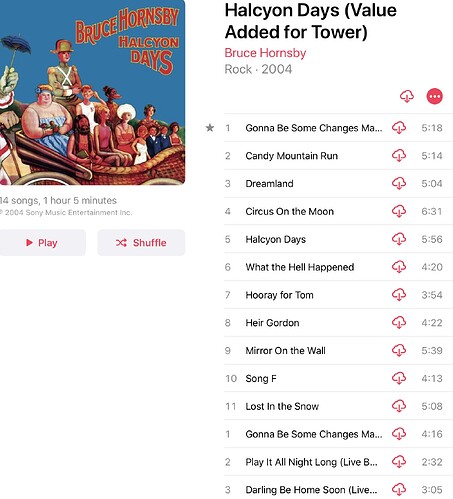453x499 pixels.
Task: Download Lost In the Snow track
Action: [399, 406]
